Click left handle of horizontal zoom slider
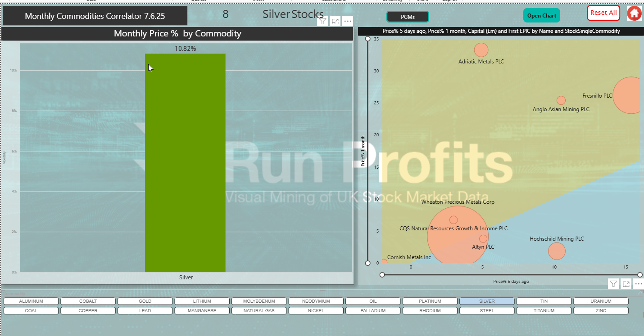Viewport: 644px width, 336px height. click(x=382, y=274)
